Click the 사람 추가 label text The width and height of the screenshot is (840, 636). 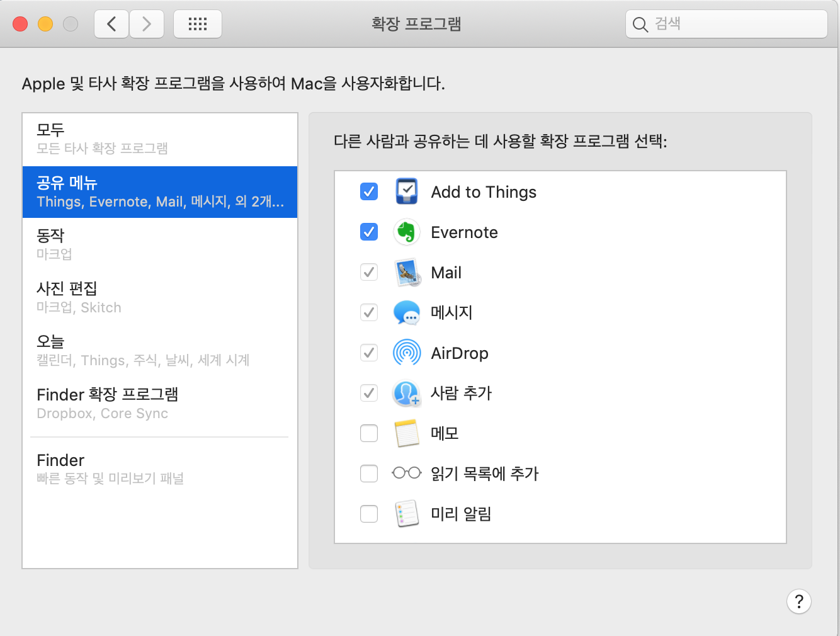(x=461, y=393)
